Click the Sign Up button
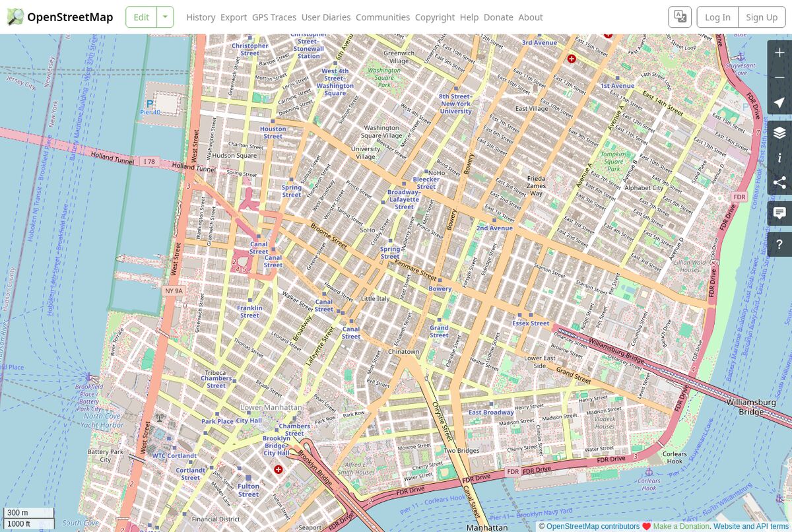 762,17
